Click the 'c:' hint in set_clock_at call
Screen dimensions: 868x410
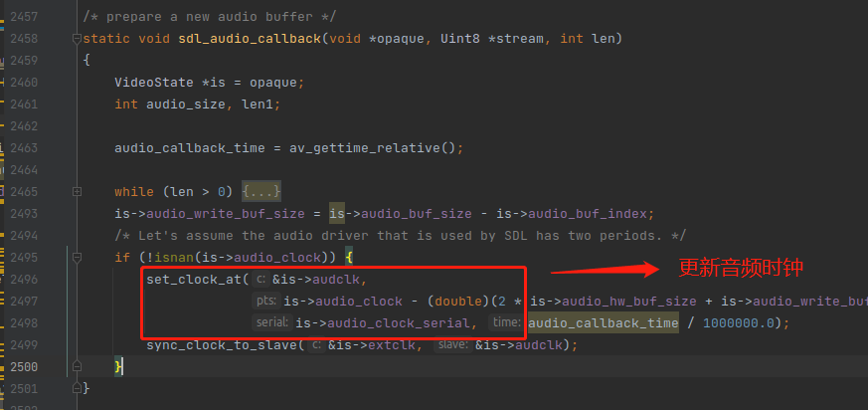click(260, 279)
